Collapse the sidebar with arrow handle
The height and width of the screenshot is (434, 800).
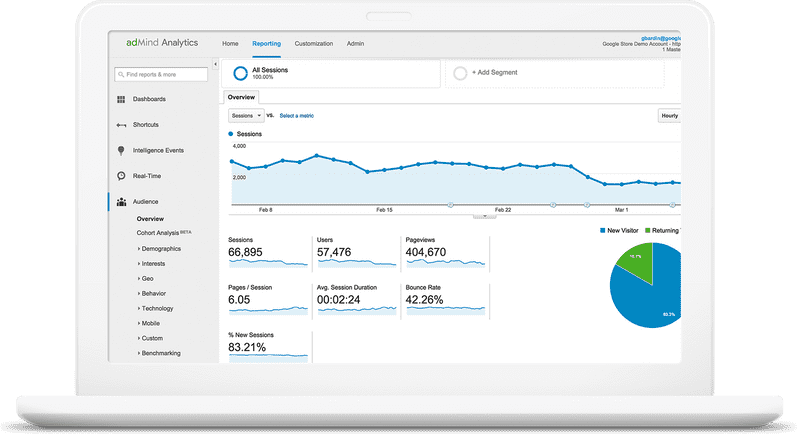tap(215, 64)
